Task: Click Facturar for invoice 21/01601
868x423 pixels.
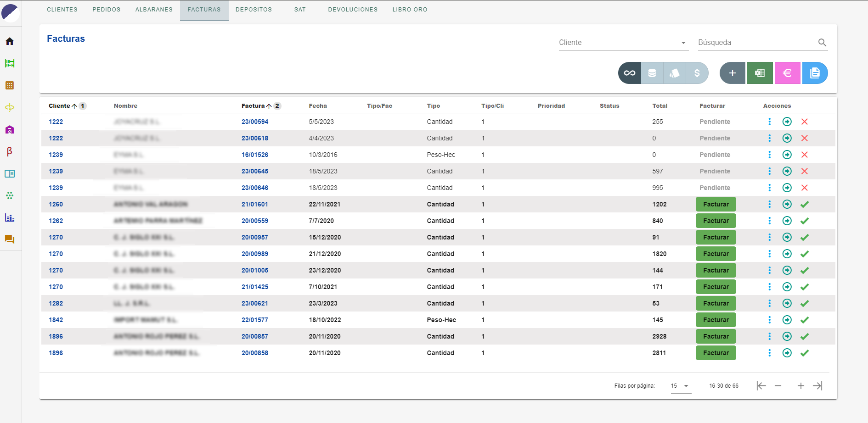Action: 716,204
